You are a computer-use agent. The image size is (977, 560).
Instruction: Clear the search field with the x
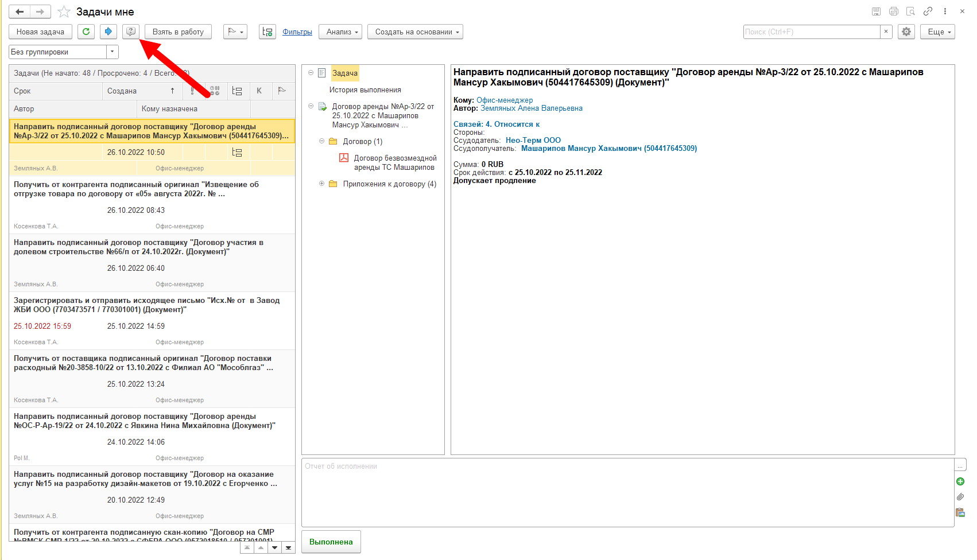886,32
